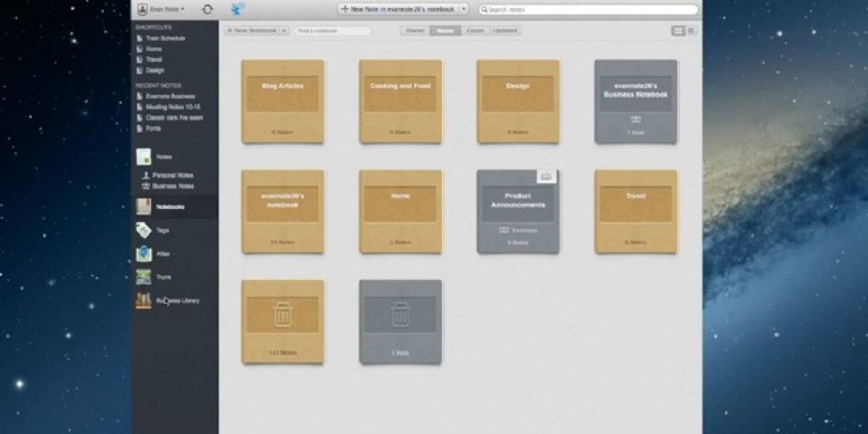
Task: Open the Design notebook card
Action: click(518, 101)
